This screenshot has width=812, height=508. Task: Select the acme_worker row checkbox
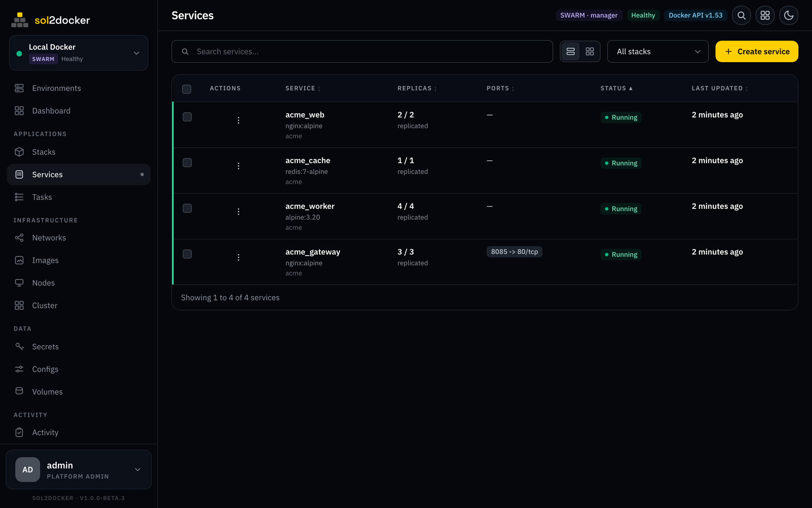[x=187, y=208]
